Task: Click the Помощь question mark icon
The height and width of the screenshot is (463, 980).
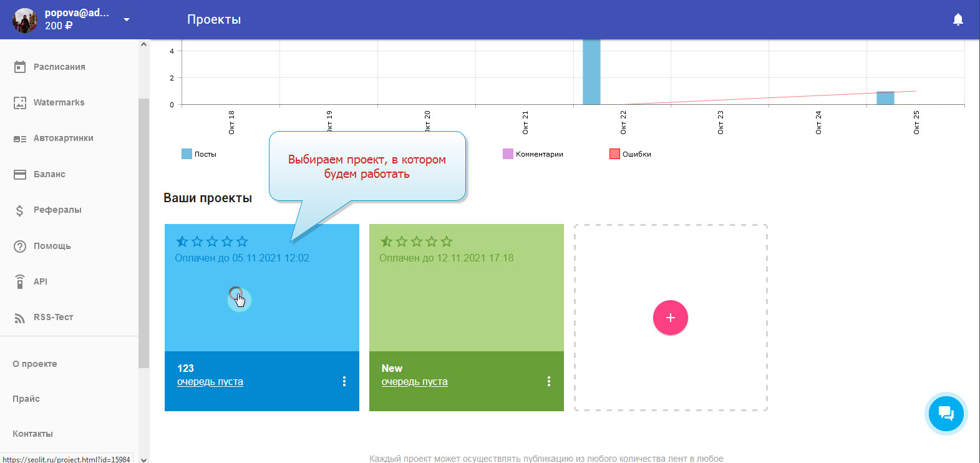Action: (x=20, y=246)
